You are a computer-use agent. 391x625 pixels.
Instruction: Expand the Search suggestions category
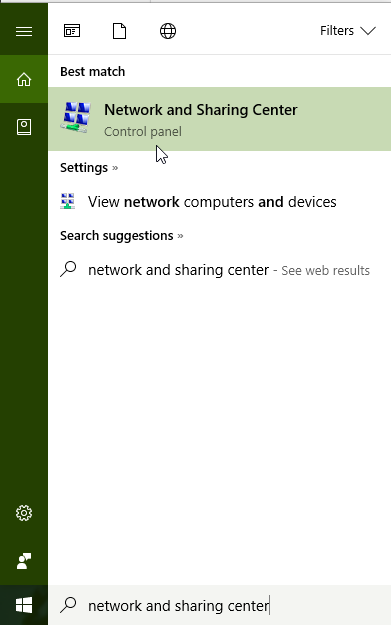(122, 236)
